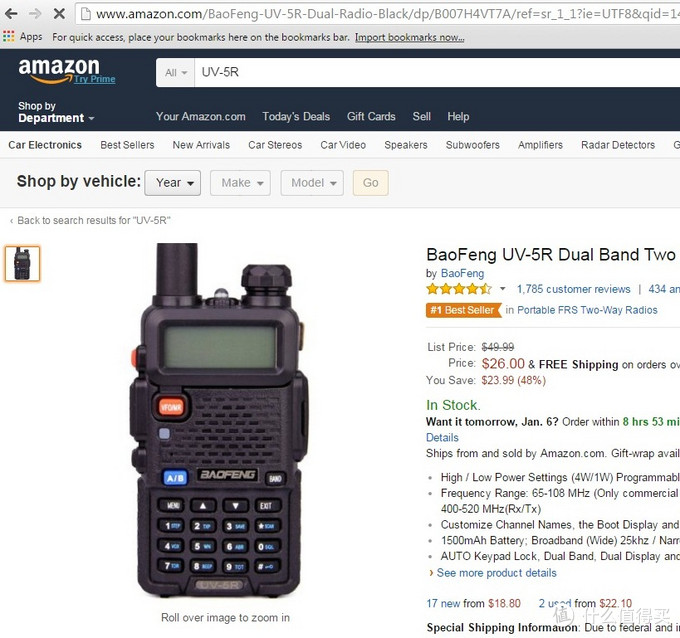The width and height of the screenshot is (680, 638).
Task: Expand the rating breakdown arrow beside stars
Action: [x=502, y=288]
